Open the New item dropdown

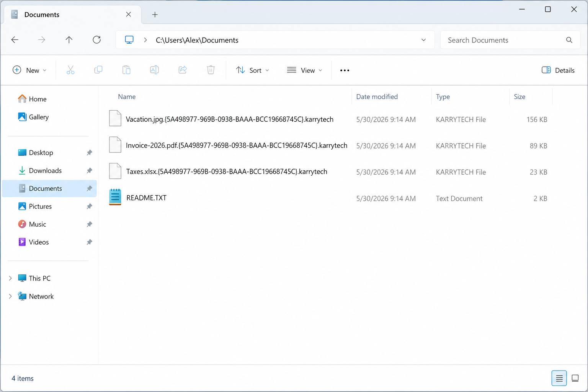point(29,70)
